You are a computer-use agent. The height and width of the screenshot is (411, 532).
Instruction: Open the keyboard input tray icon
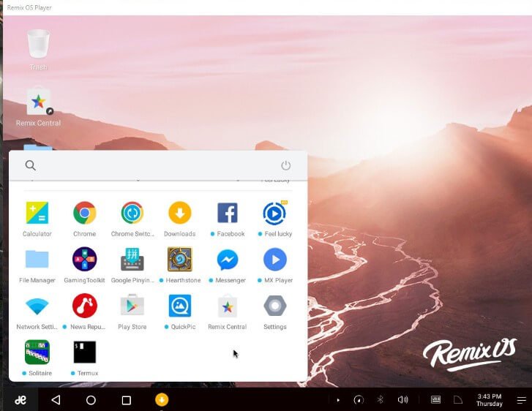[435, 400]
